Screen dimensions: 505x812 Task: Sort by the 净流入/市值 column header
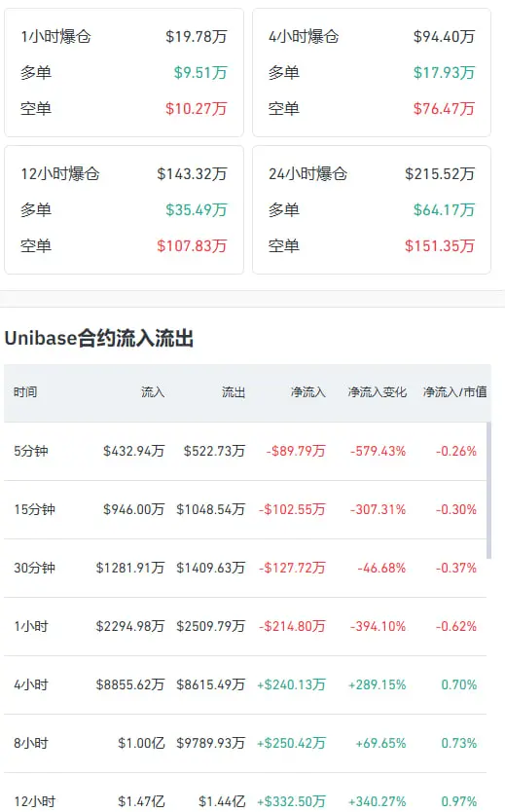(454, 392)
